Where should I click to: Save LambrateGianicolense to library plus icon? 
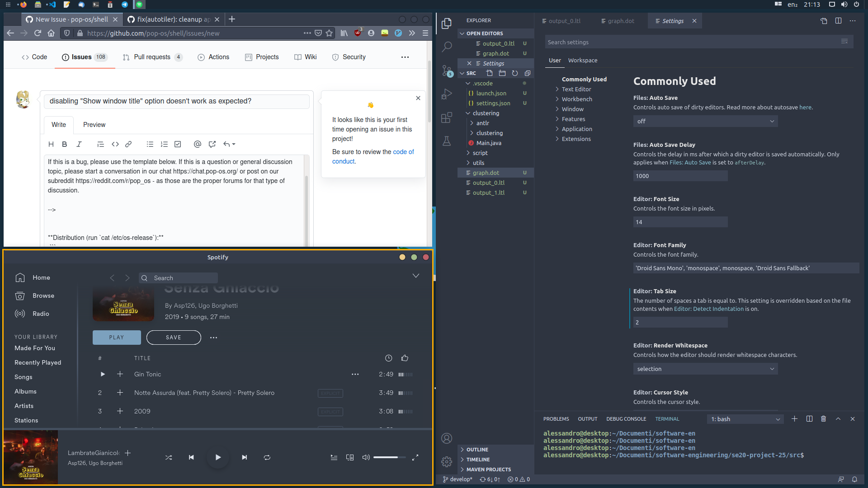[x=127, y=453]
